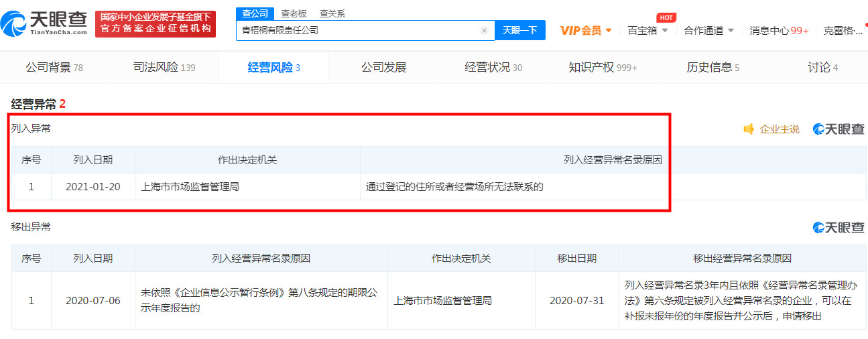Click the 移出日期 column header

[x=577, y=258]
